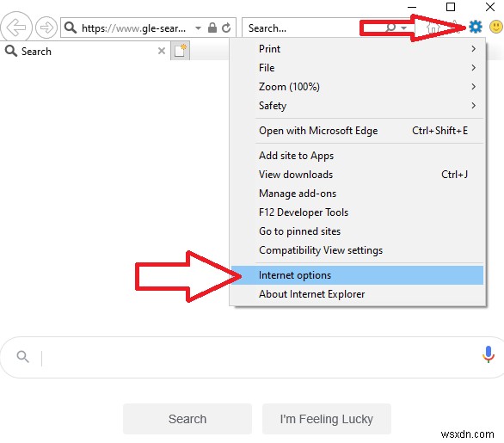The height and width of the screenshot is (443, 504).
Task: Close the Search tab
Action: coord(162,51)
